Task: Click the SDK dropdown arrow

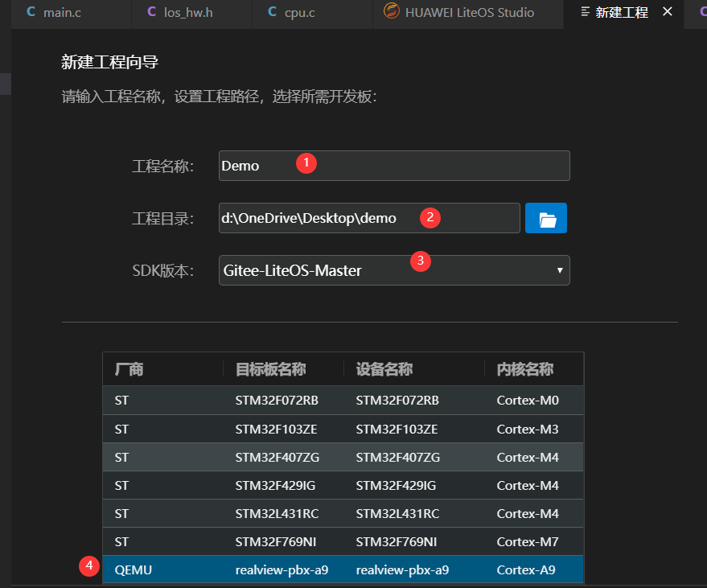Action: (560, 270)
